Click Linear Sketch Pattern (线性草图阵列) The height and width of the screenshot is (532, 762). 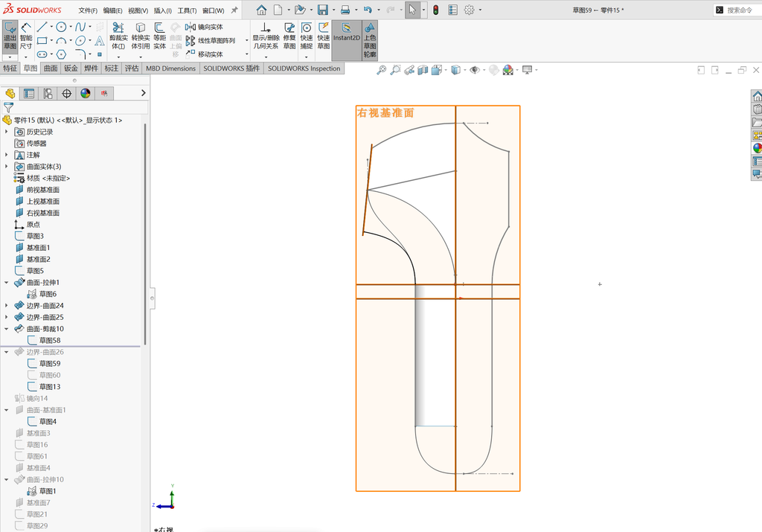(211, 40)
